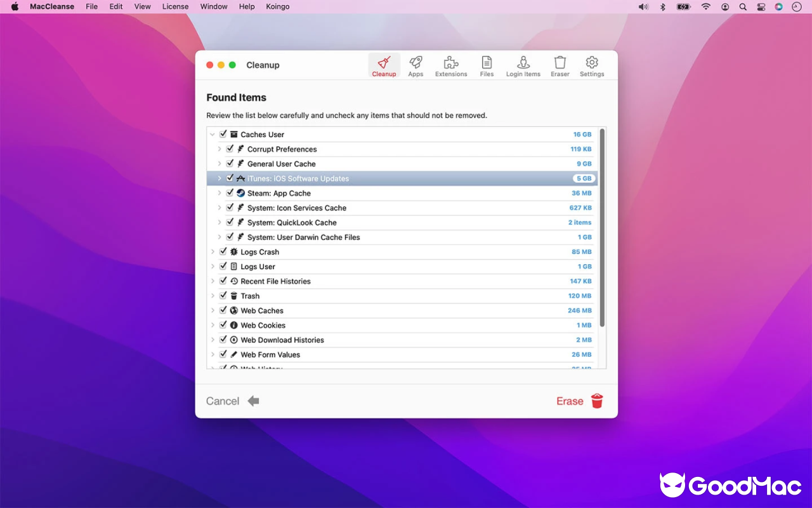This screenshot has width=812, height=508.
Task: Uncheck the Logs Crash entry
Action: pos(223,251)
